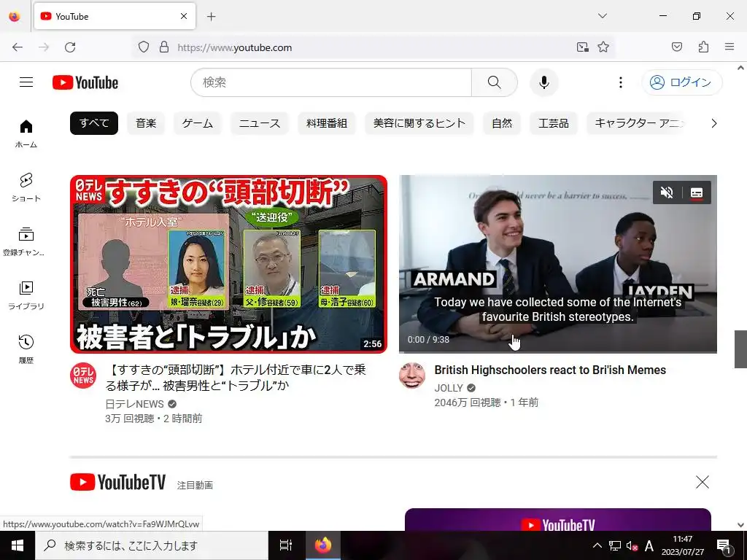This screenshot has height=560, width=747.
Task: Open 登録チャンネル subscriptions in sidebar
Action: pyautogui.click(x=24, y=242)
